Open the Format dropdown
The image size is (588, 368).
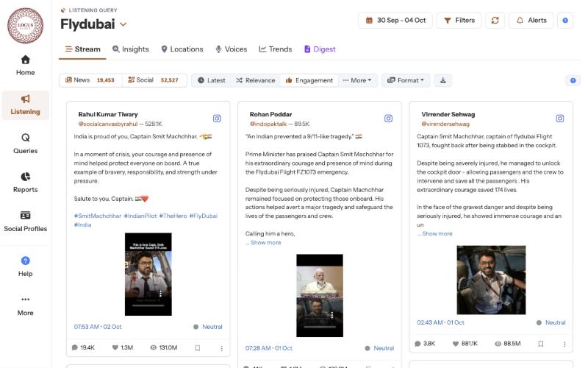coord(406,80)
